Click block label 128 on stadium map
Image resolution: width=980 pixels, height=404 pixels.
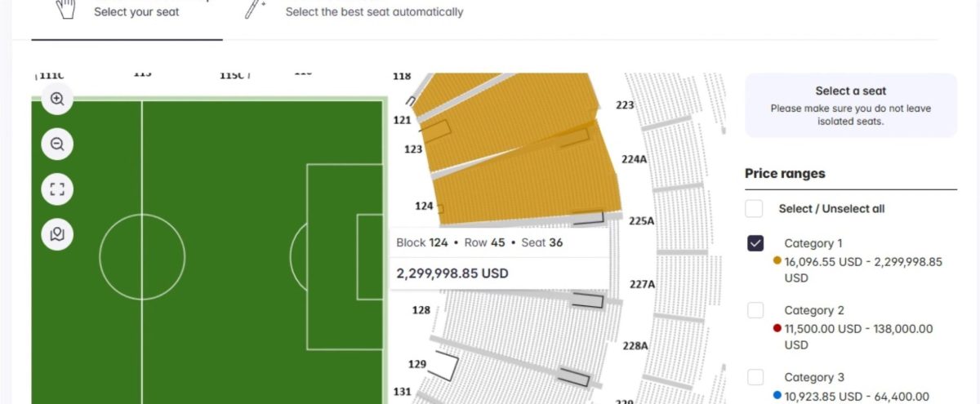coord(421,310)
